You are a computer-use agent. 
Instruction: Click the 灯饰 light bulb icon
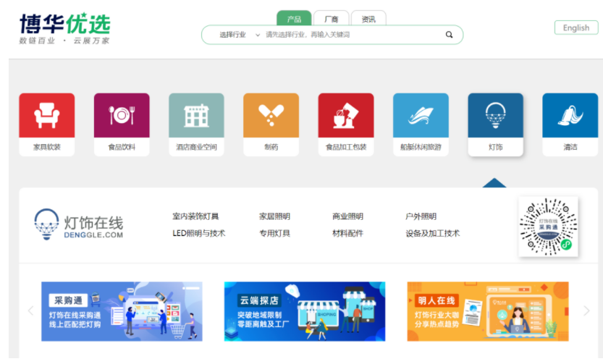[x=495, y=115]
